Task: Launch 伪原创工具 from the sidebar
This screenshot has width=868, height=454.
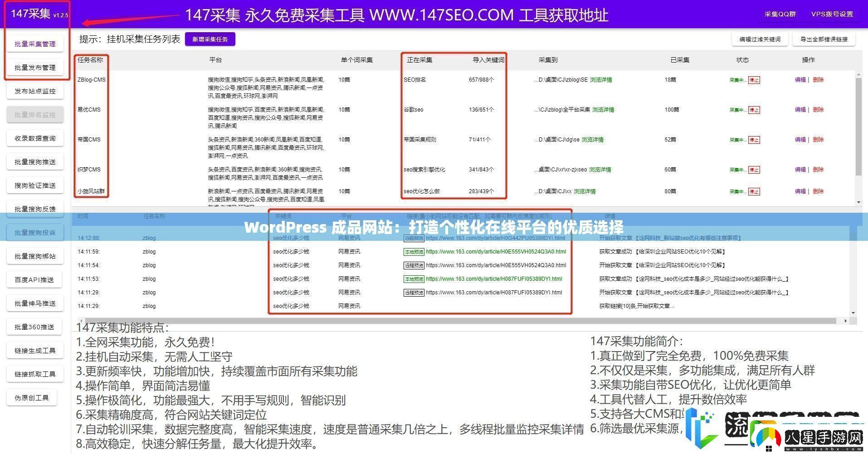Action: pos(32,398)
